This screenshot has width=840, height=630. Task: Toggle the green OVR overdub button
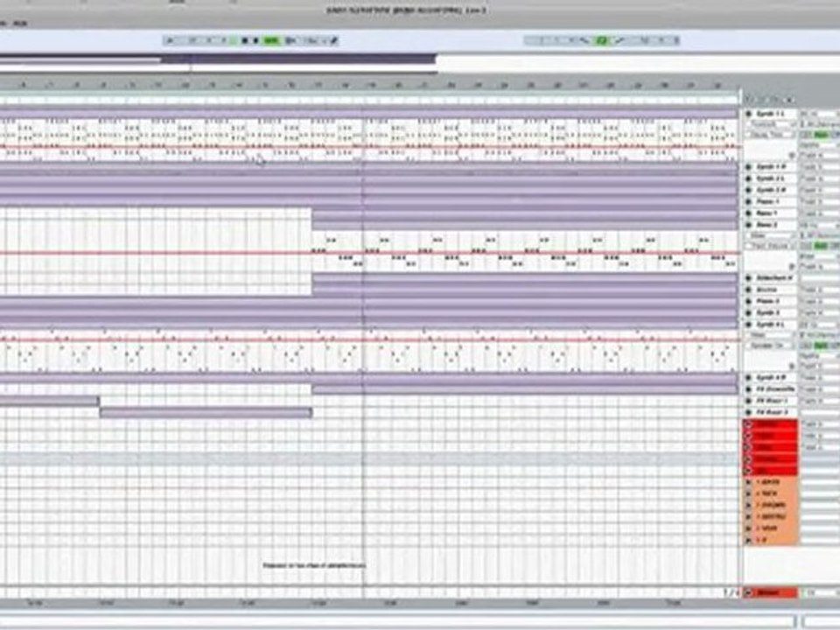[271, 40]
